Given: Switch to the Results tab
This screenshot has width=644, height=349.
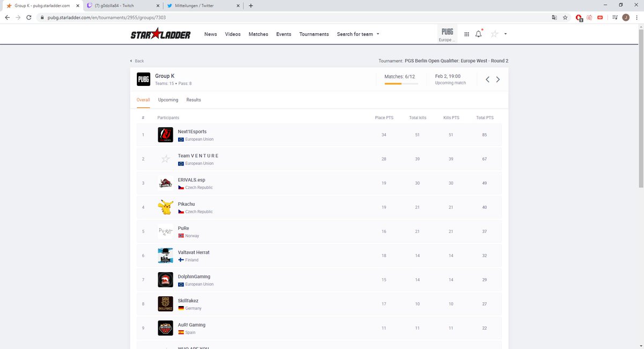Looking at the screenshot, I should pyautogui.click(x=194, y=100).
